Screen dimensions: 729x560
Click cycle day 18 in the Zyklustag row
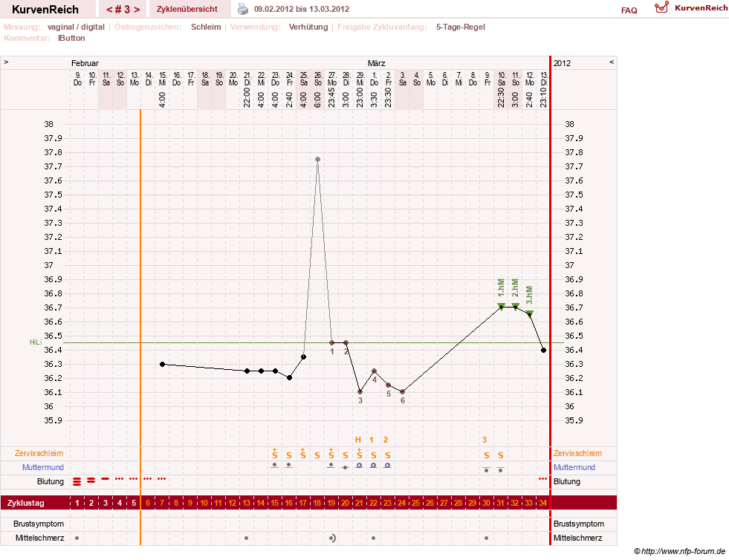tap(317, 503)
